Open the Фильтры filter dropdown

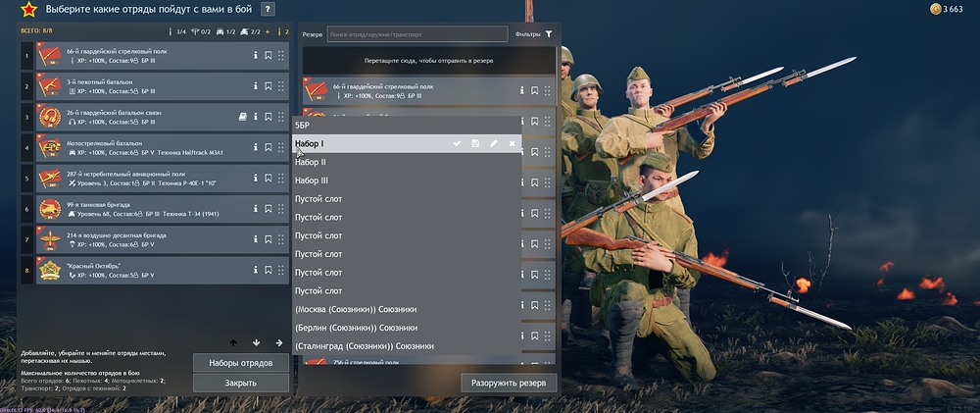pos(534,34)
